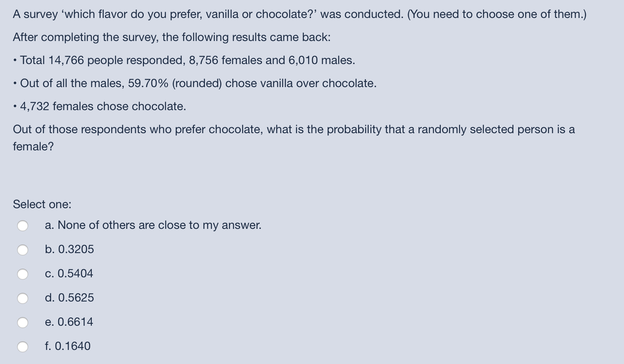
Task: Click the bullet about 4,732 females
Action: [99, 106]
